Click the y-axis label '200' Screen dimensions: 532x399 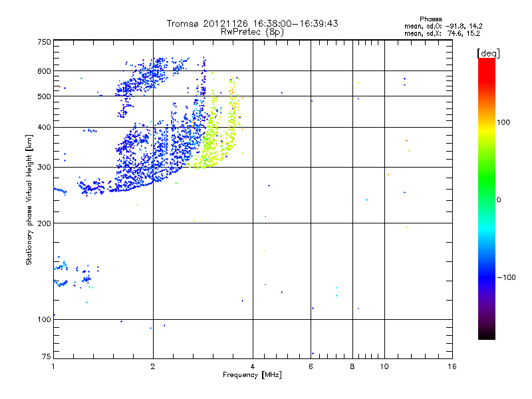[x=45, y=223]
